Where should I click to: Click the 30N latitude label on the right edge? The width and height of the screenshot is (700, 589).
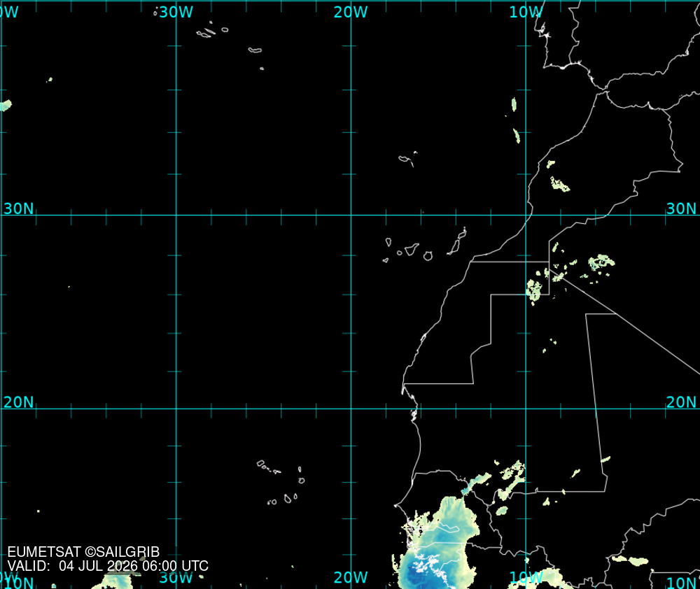(681, 208)
